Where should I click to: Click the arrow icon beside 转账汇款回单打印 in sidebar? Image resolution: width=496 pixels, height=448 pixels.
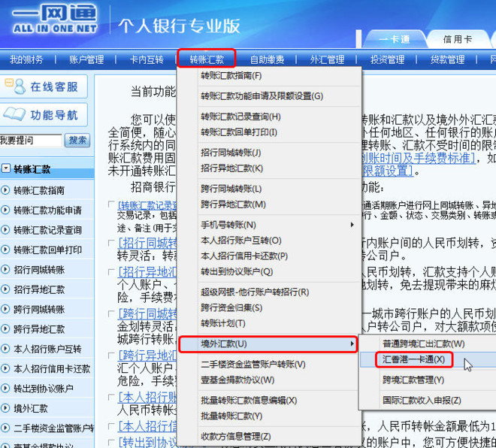[x=5, y=250]
